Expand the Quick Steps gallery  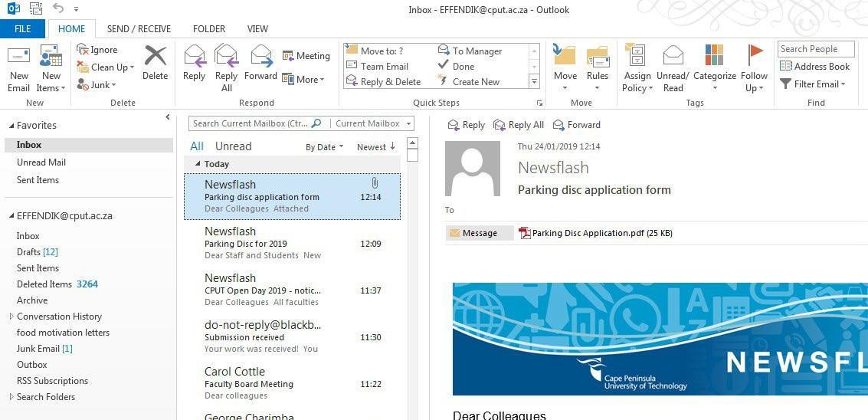click(x=534, y=81)
